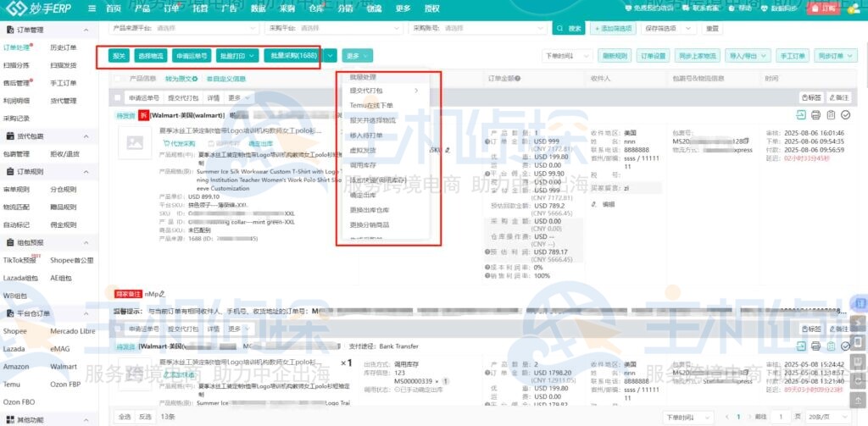This screenshot has height=426, width=868.
Task: Click the 标签 tag button in first order bar
Action: (810, 97)
